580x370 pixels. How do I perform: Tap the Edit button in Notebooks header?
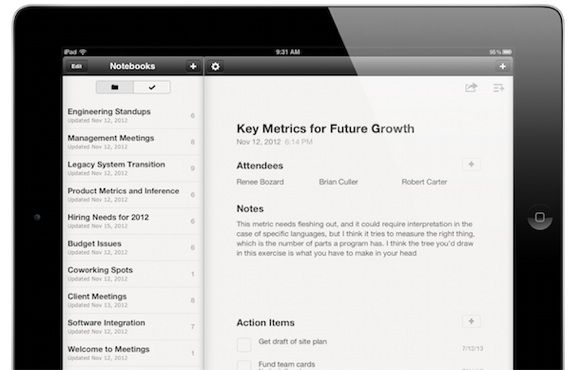tap(77, 66)
